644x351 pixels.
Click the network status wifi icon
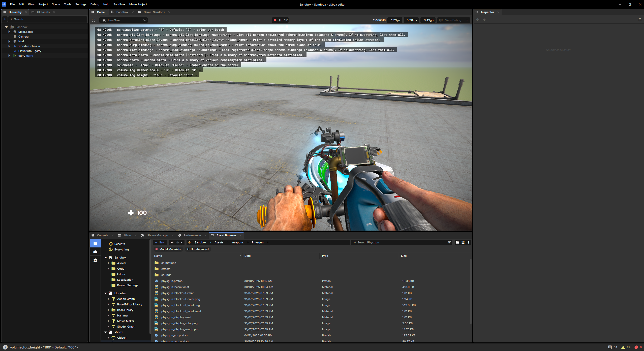pos(286,20)
